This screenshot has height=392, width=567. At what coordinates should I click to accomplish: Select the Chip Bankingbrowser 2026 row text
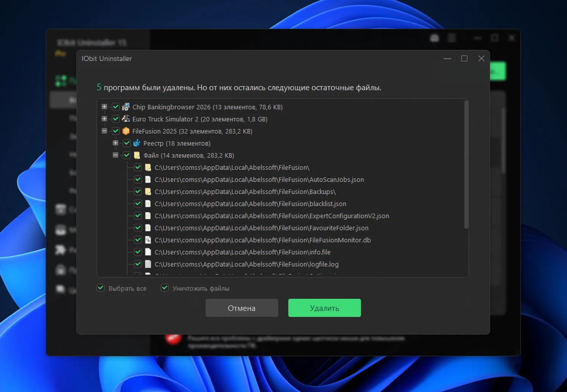(x=208, y=107)
